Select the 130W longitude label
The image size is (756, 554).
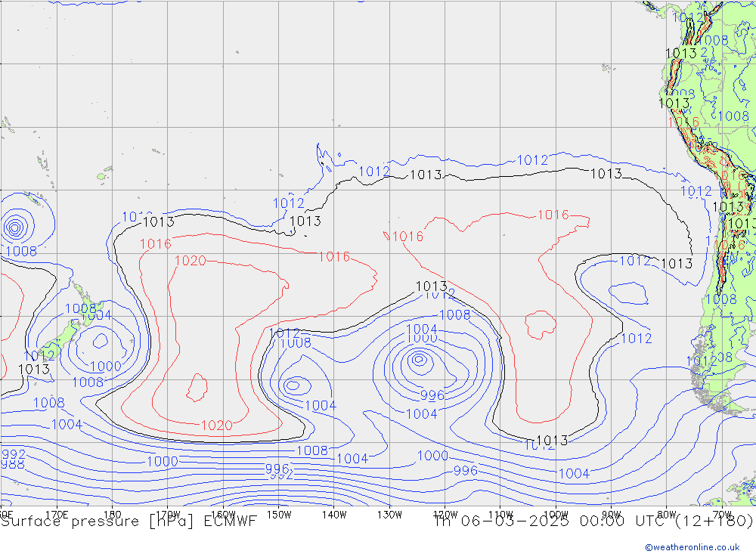389,515
